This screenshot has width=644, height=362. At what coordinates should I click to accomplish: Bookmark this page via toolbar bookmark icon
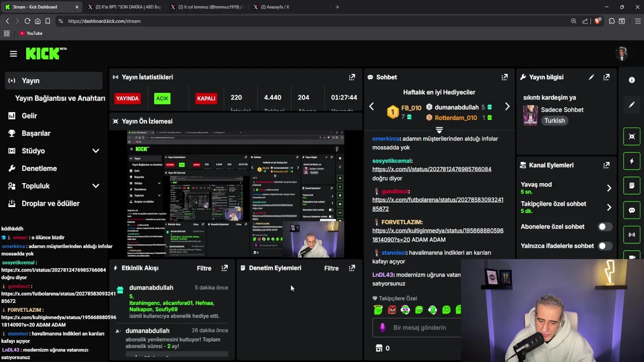coord(48,21)
